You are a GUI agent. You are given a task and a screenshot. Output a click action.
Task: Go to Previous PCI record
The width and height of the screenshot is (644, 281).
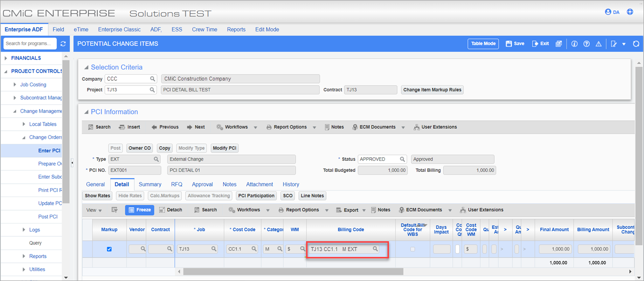(165, 127)
